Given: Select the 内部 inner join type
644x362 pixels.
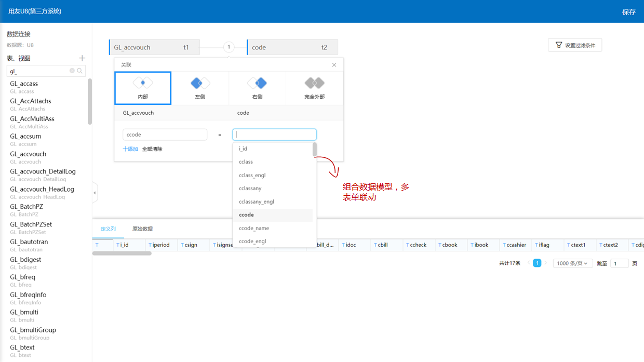Looking at the screenshot, I should click(143, 88).
